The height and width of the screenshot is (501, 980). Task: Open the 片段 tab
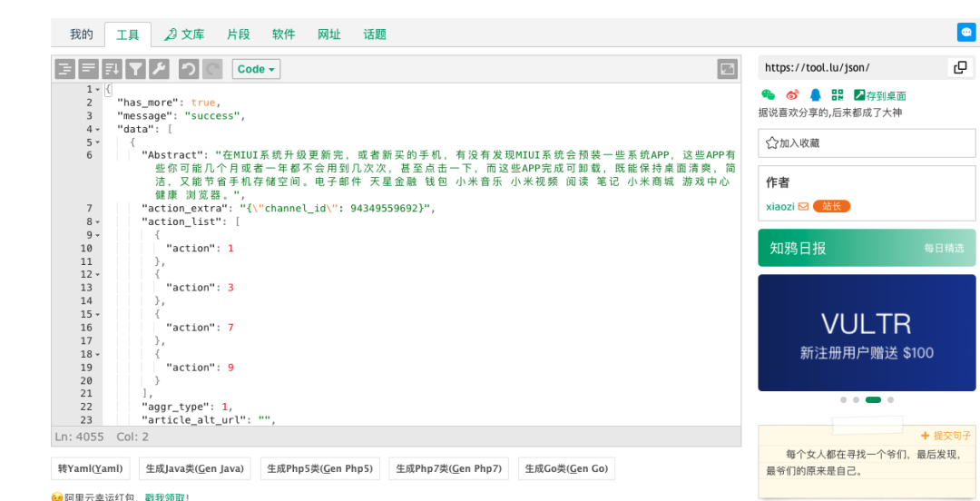click(x=238, y=34)
